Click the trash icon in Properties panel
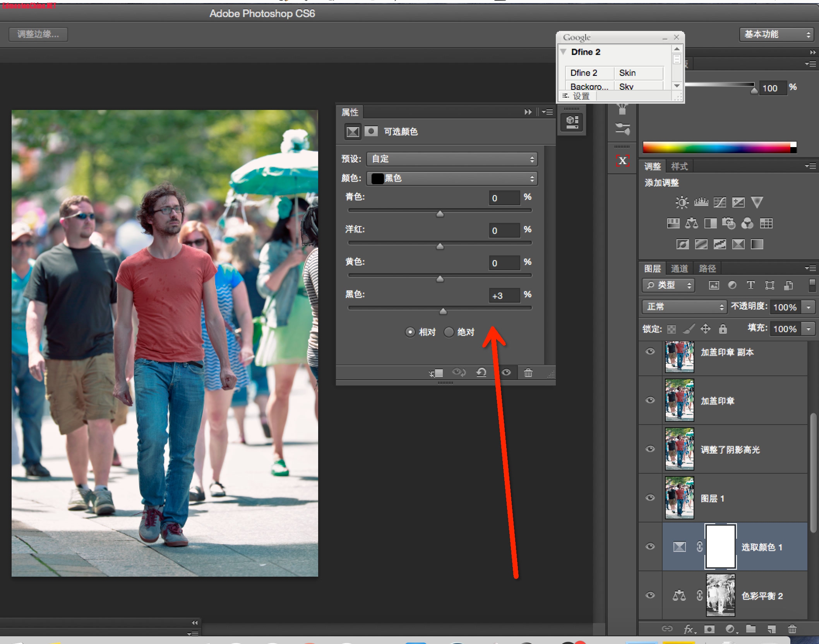The height and width of the screenshot is (644, 819). pyautogui.click(x=528, y=373)
